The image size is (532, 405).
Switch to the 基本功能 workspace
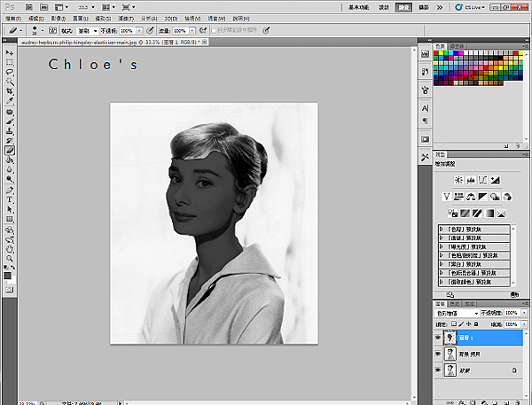click(x=359, y=7)
